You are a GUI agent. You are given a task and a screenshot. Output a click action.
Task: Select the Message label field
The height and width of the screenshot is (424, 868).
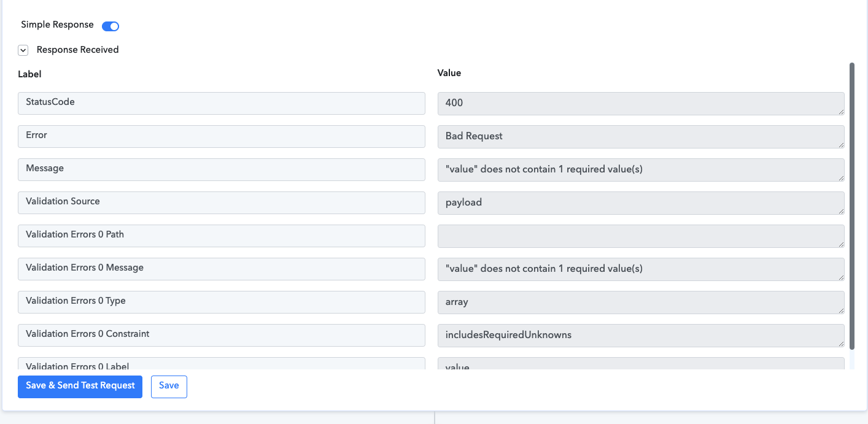click(x=222, y=169)
